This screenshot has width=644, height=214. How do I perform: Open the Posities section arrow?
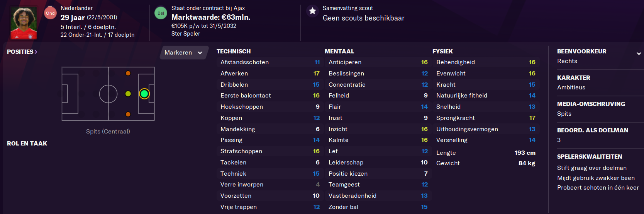point(36,52)
